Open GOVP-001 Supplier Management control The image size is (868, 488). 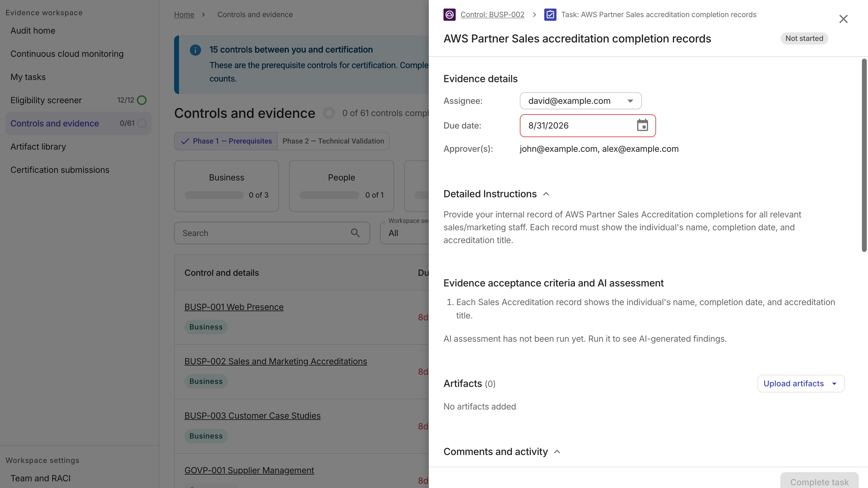point(249,470)
